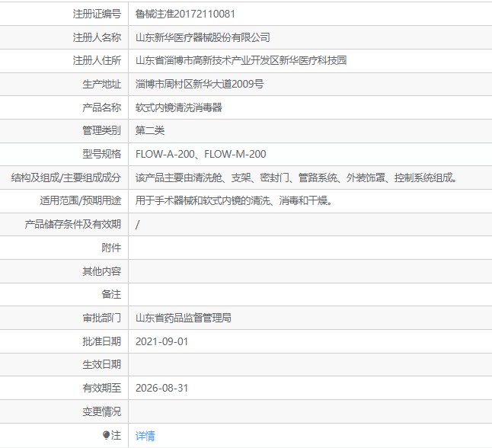Select approval department 山东省药品监督管理局
The image size is (492, 448).
[x=184, y=318]
